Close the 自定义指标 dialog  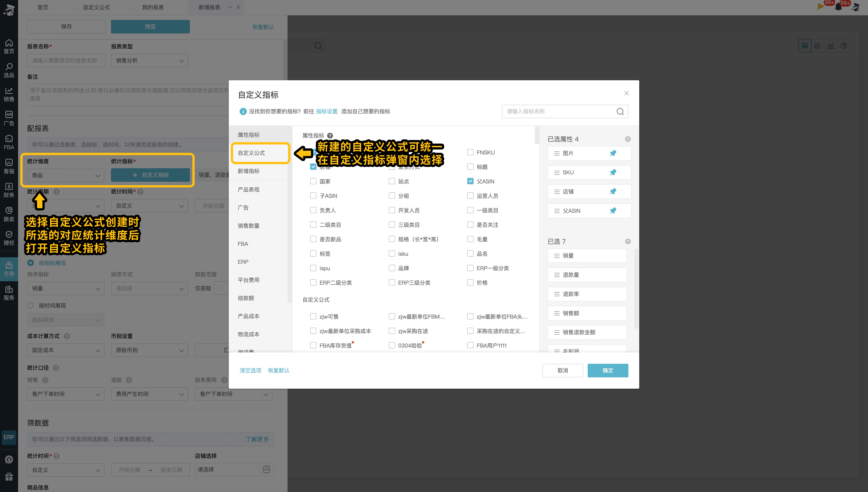tap(627, 93)
